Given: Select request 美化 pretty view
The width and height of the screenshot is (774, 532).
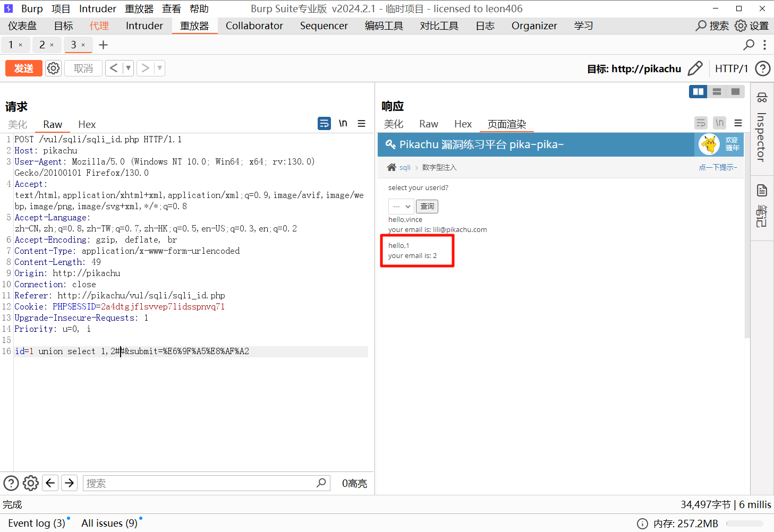Looking at the screenshot, I should tap(18, 124).
